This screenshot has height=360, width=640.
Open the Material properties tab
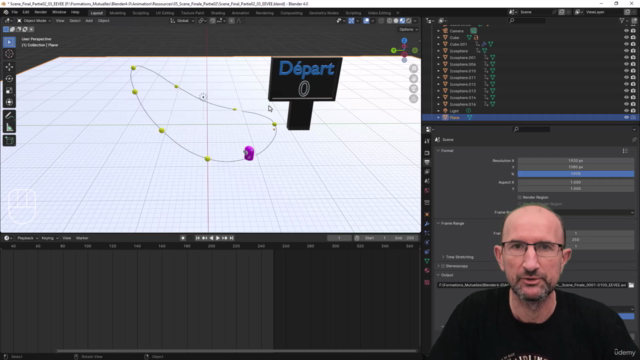(427, 271)
